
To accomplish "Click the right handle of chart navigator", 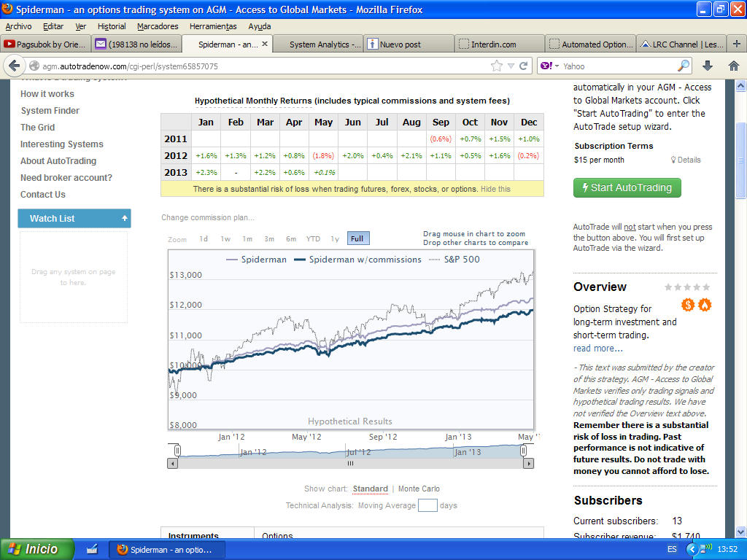I will (523, 450).
